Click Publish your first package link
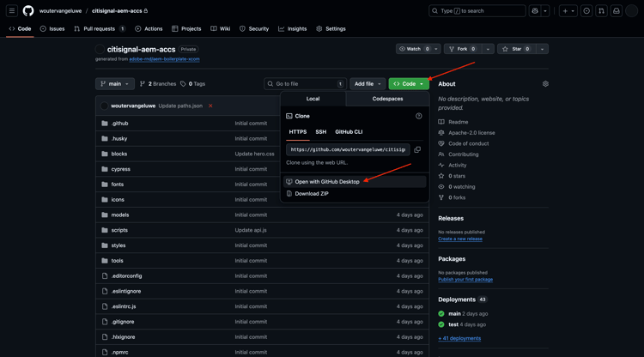The height and width of the screenshot is (357, 644). point(465,280)
